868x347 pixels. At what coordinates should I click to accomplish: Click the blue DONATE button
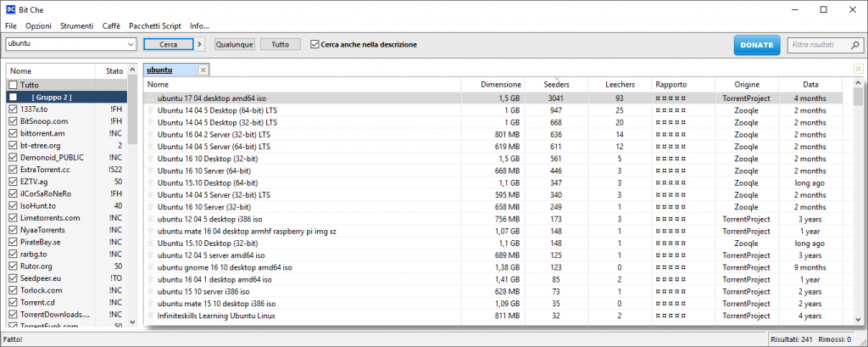click(756, 44)
